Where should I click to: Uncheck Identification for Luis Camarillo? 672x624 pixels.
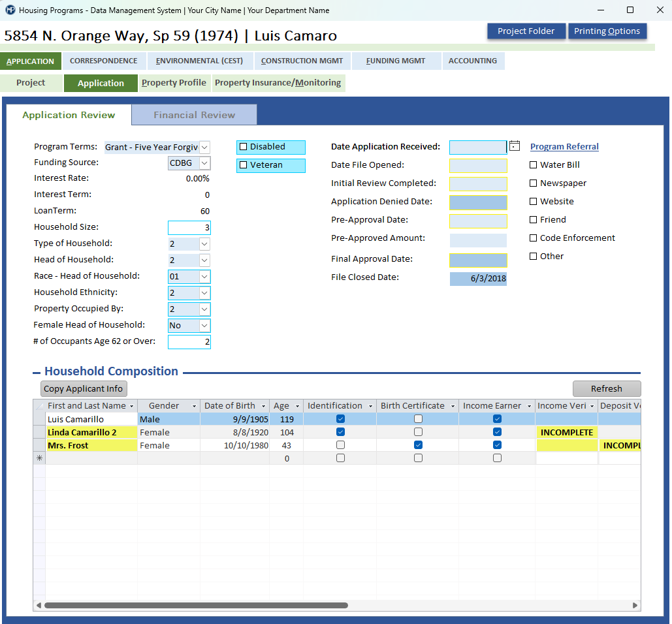(x=340, y=419)
